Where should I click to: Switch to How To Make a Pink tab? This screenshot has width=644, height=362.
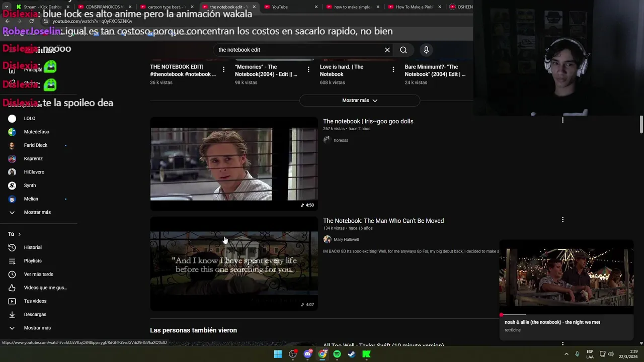[x=415, y=7]
